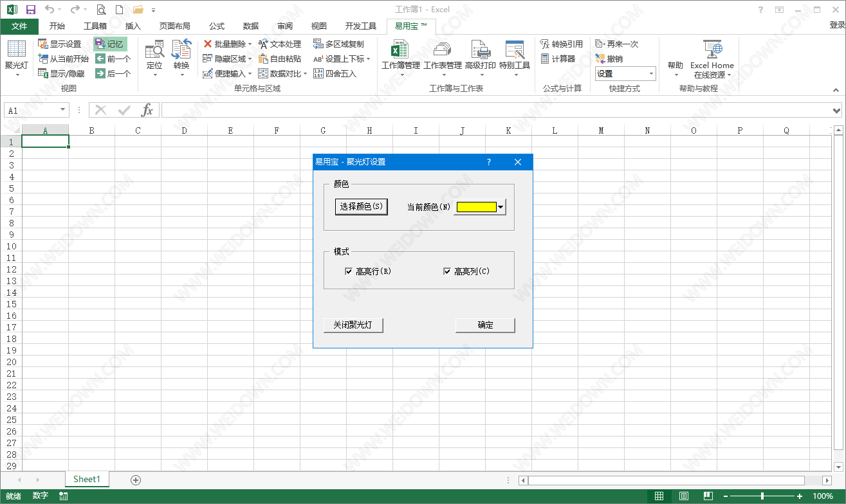This screenshot has width=846, height=504.
Task: Switch to page layout view icon
Action: (x=684, y=496)
